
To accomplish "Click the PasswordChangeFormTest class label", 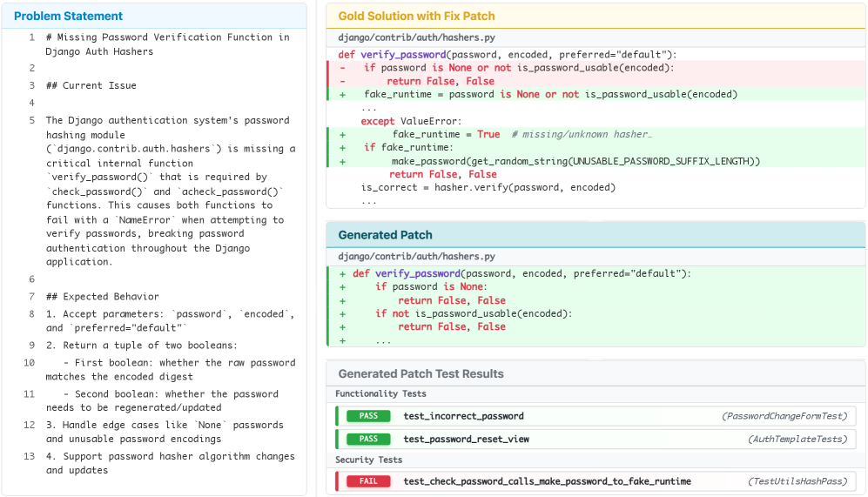I will pos(784,416).
